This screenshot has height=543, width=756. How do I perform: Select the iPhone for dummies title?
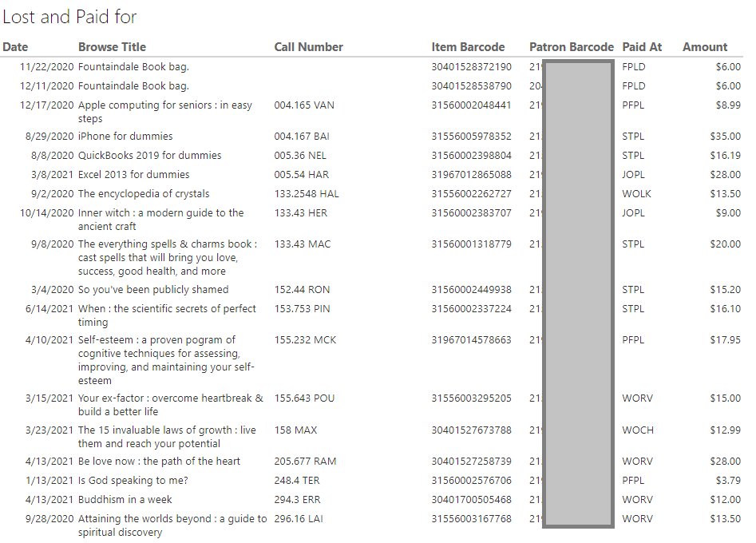[125, 137]
